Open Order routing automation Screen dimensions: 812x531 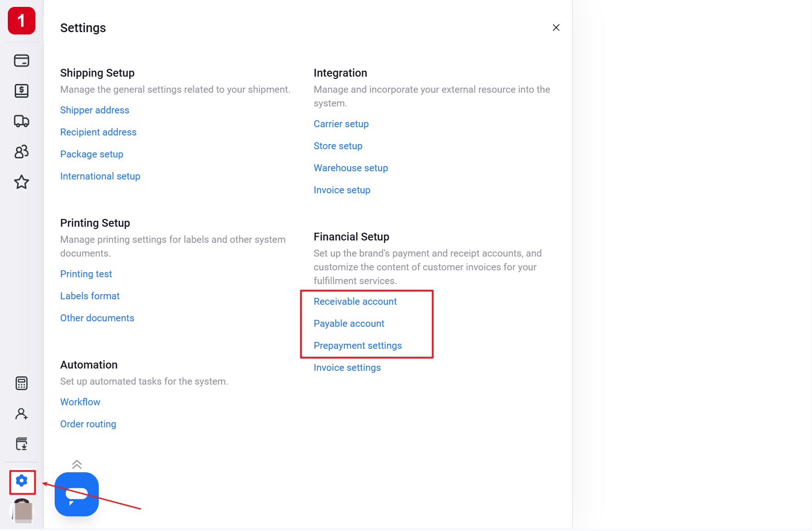(88, 424)
